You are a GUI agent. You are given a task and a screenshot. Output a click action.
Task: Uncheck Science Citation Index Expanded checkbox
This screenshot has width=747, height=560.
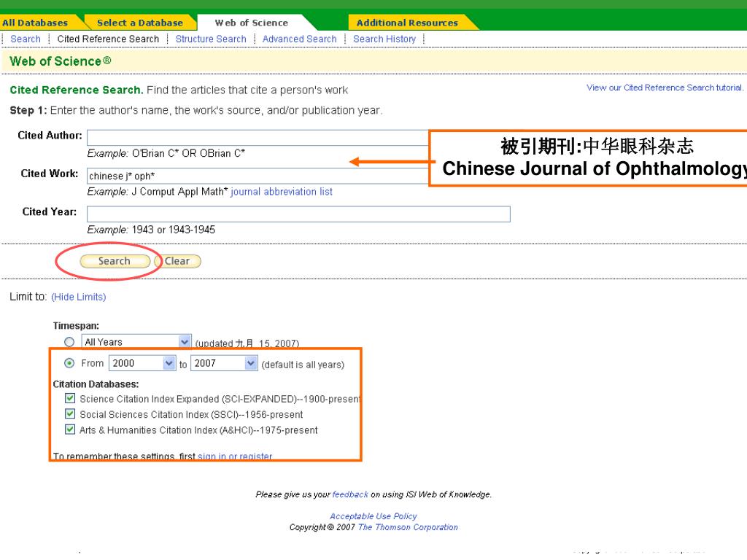[x=70, y=398]
